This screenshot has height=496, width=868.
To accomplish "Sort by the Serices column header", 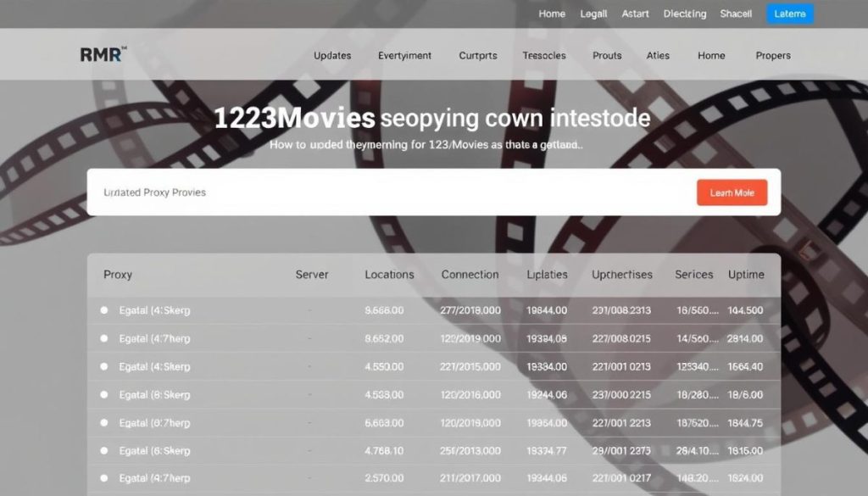I will 693,275.
